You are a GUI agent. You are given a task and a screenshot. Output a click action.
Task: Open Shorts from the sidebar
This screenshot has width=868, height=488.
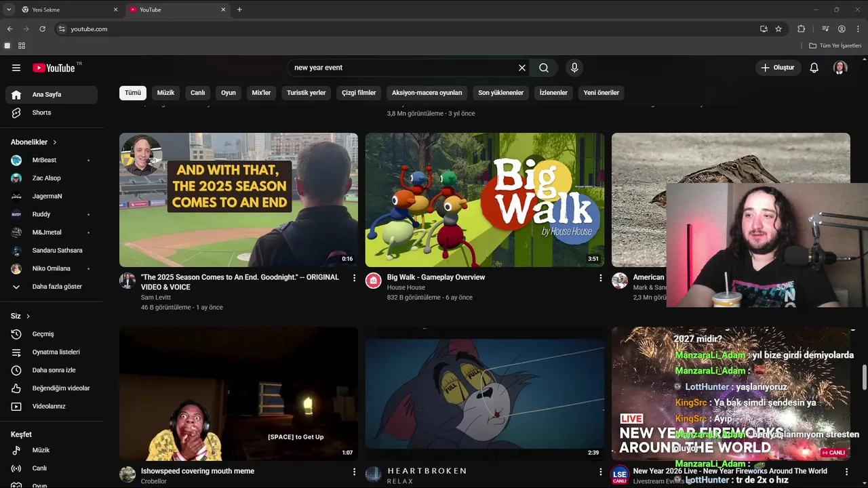pos(52,113)
